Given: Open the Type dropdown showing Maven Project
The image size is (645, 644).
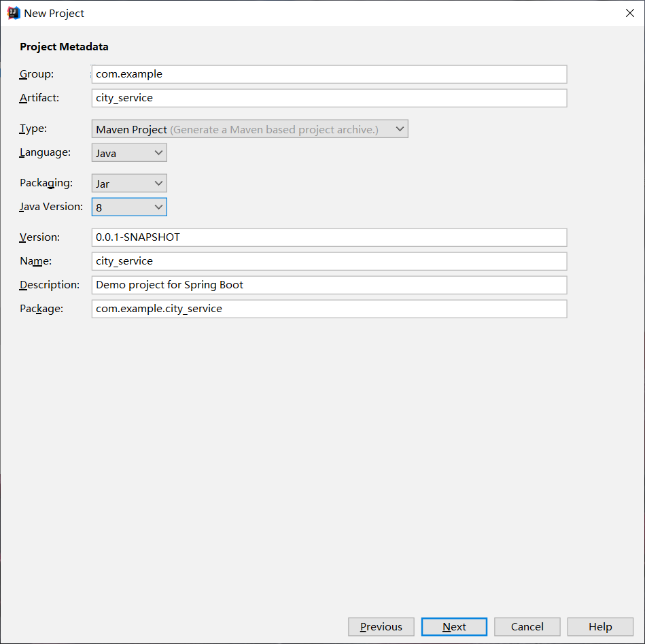Looking at the screenshot, I should pyautogui.click(x=249, y=129).
